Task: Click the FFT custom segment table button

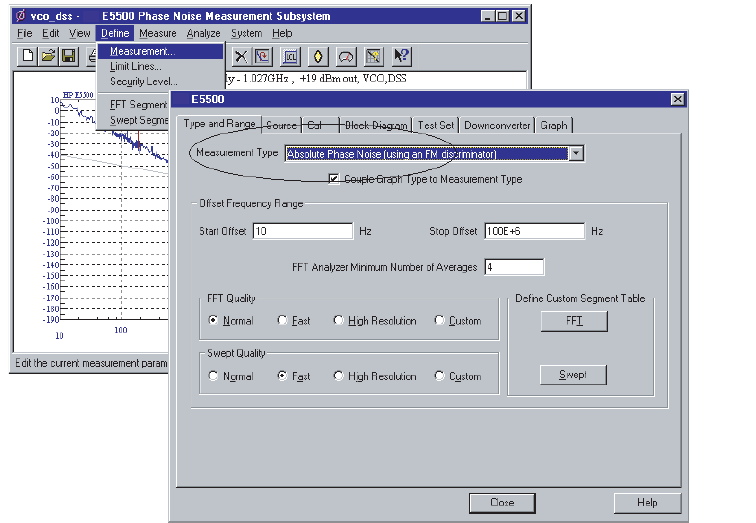Action: pyautogui.click(x=574, y=321)
